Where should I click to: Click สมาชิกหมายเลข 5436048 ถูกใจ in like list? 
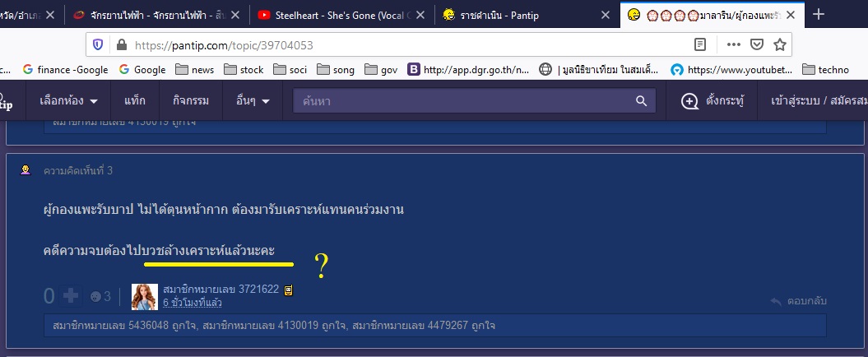[124, 326]
